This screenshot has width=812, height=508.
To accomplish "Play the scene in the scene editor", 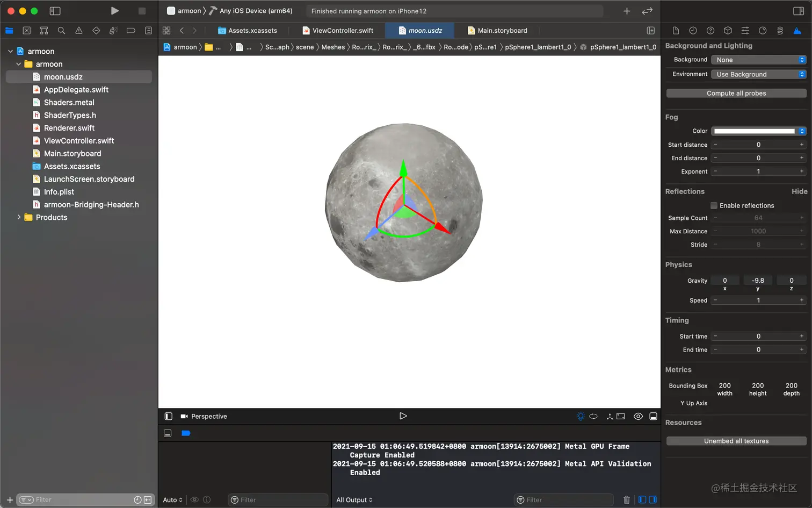I will pos(403,416).
